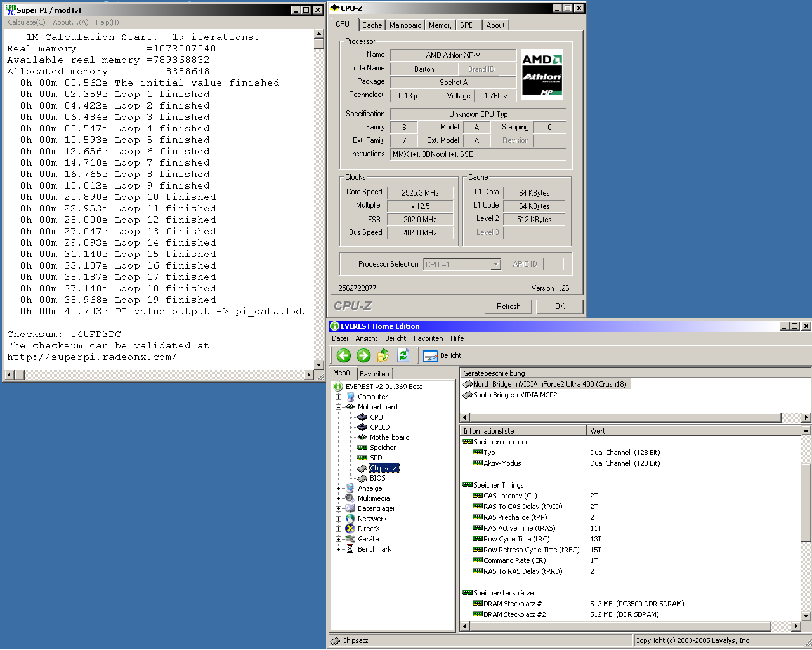
Task: Select the CPUID tree item
Action: pos(379,427)
